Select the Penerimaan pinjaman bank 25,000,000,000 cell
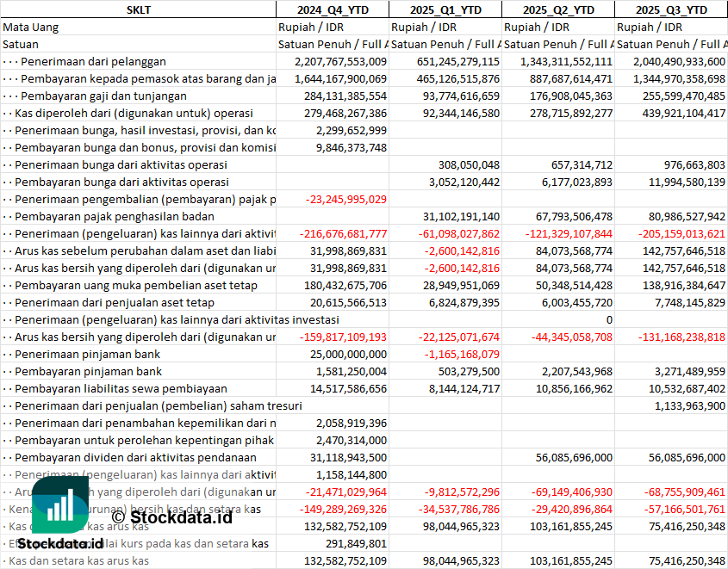 (x=346, y=354)
